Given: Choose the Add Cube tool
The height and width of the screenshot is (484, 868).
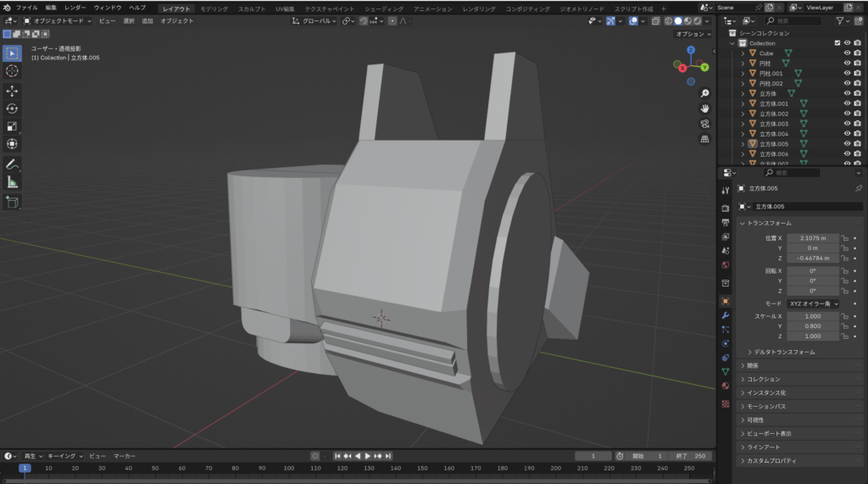Looking at the screenshot, I should point(13,202).
